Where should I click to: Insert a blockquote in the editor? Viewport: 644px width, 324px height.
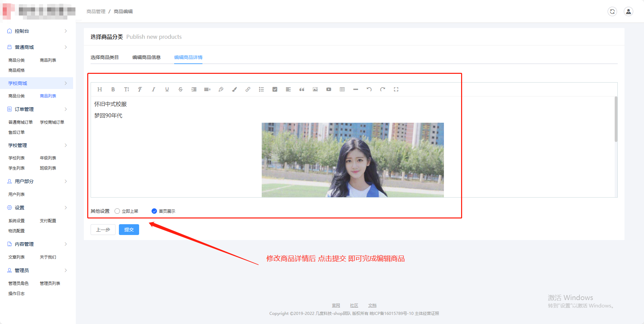(x=302, y=89)
